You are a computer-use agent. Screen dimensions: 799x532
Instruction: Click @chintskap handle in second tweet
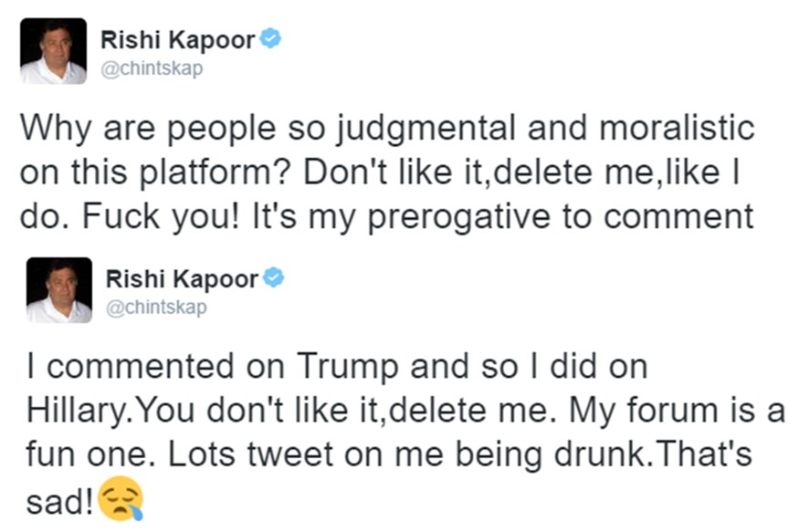(x=156, y=308)
